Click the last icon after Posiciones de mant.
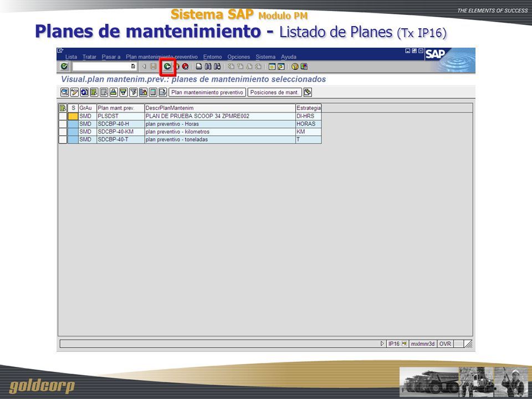Image resolution: width=532 pixels, height=399 pixels. [x=308, y=92]
